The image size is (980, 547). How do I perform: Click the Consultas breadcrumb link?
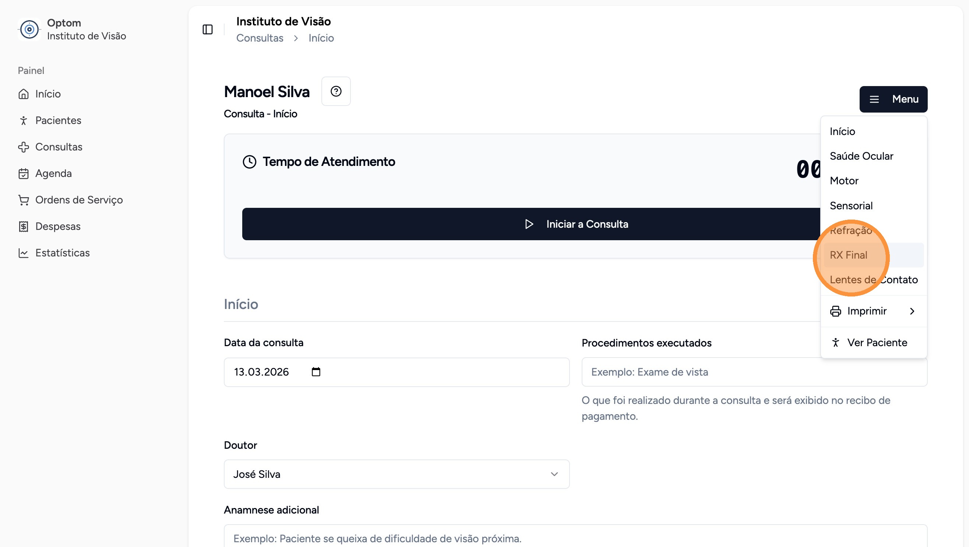(x=260, y=38)
